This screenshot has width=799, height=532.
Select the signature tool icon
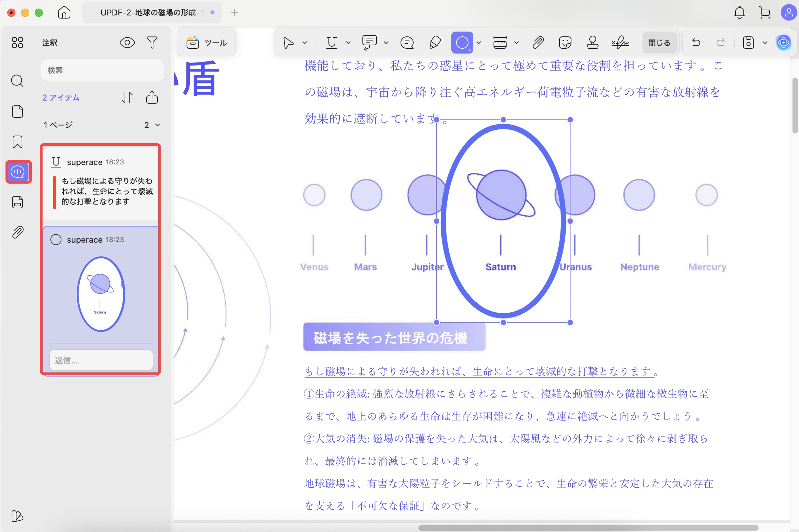pyautogui.click(x=620, y=43)
